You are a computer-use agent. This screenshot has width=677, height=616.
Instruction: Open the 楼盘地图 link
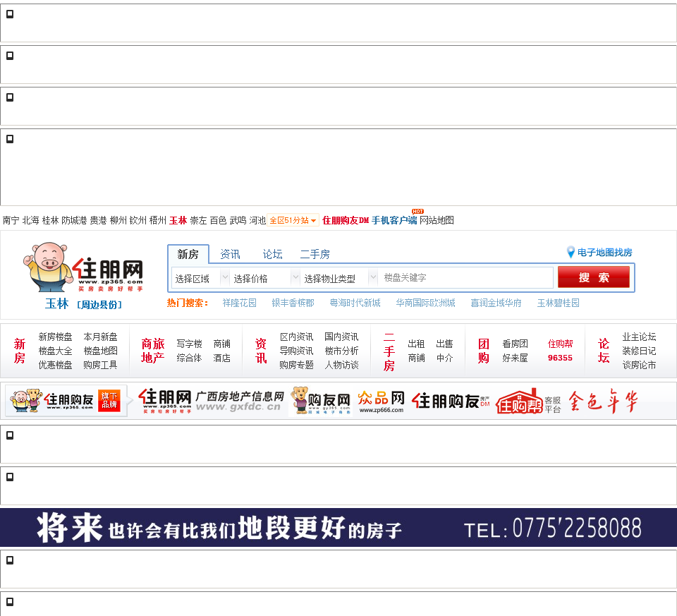(100, 351)
